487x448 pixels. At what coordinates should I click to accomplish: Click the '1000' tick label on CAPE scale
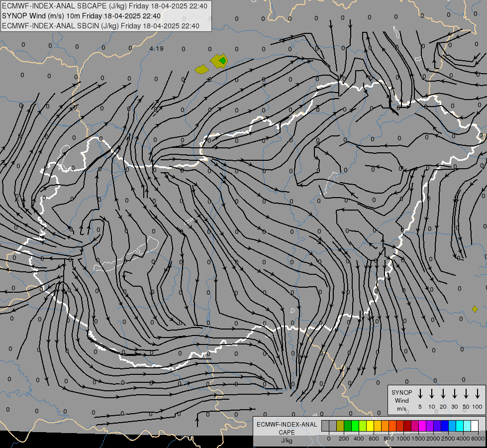point(403,439)
